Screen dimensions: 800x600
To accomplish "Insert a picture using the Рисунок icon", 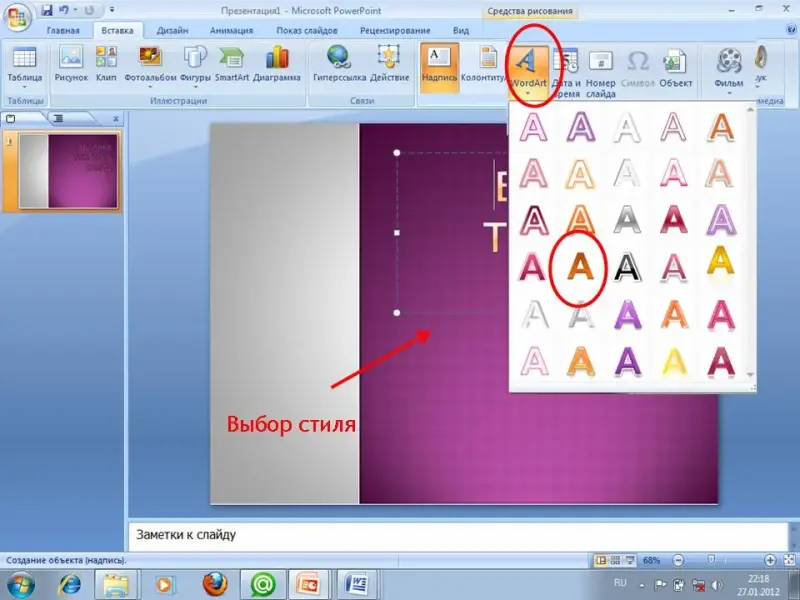I will coord(72,64).
